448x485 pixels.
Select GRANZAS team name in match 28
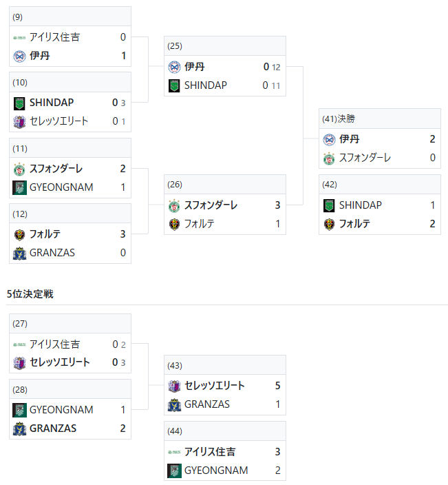(53, 429)
